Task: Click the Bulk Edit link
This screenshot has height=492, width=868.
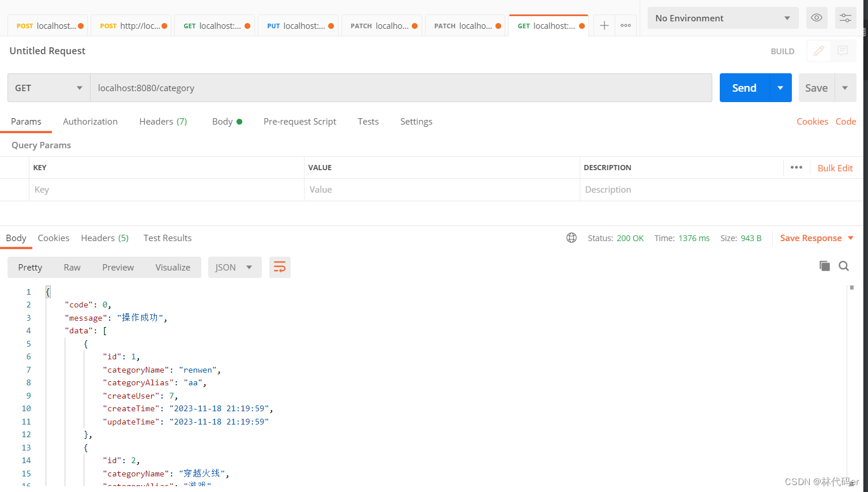Action: click(835, 168)
